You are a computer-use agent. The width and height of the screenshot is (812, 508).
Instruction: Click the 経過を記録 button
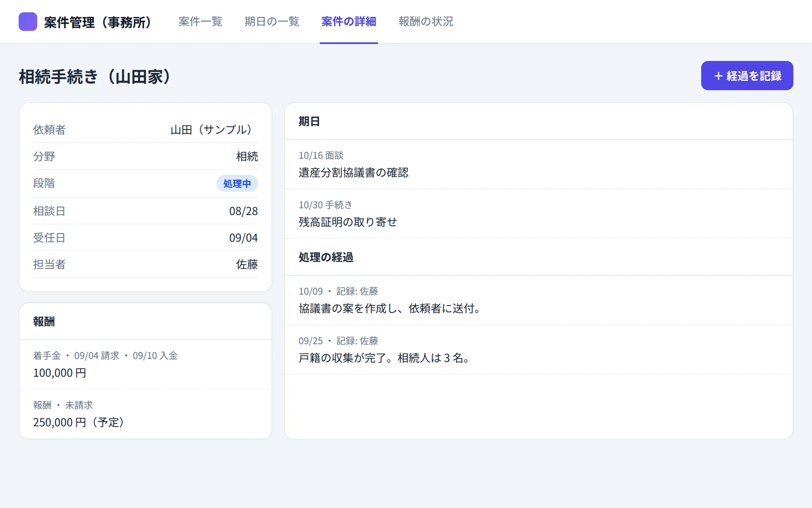click(x=747, y=76)
